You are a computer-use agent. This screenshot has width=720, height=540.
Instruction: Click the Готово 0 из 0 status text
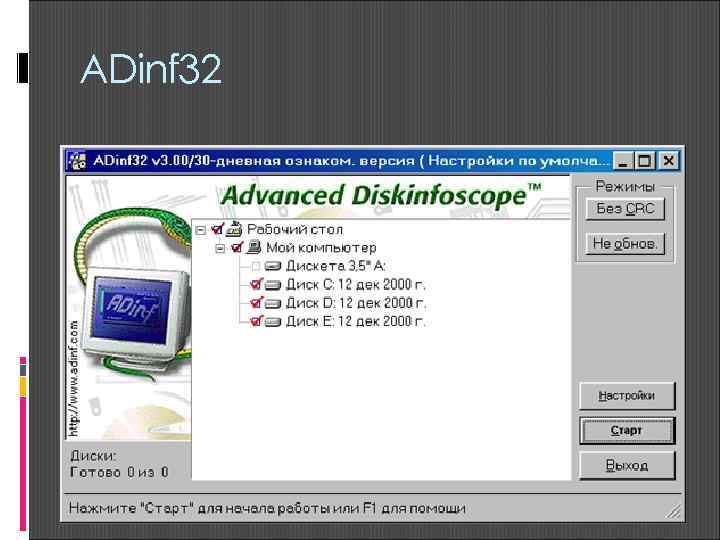(119, 472)
